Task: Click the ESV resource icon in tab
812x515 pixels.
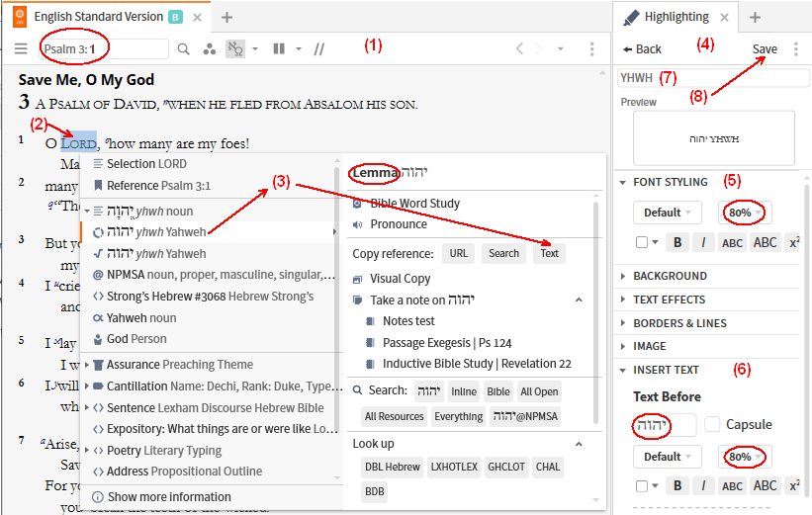Action: 20,17
